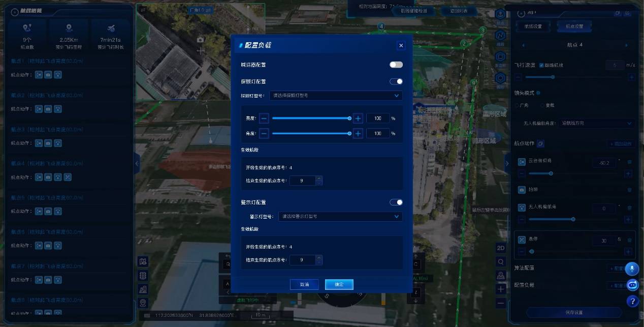Image resolution: width=644 pixels, height=327 pixels.
Task: Click the map search magnifier icon
Action: pyautogui.click(x=501, y=261)
